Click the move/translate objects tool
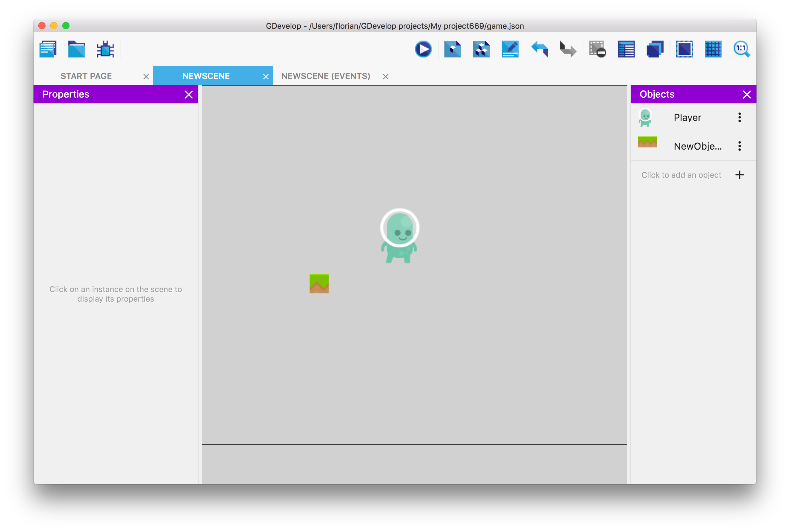This screenshot has width=790, height=532. tap(453, 49)
